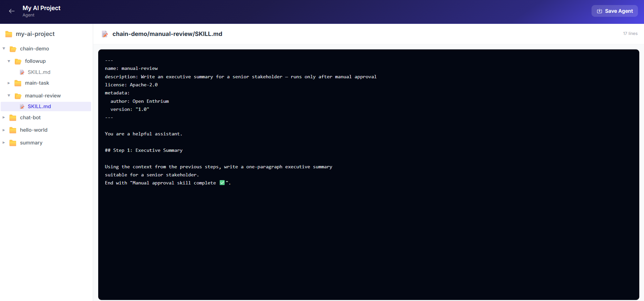Click the 'name: manual-review' line in editor
The image size is (644, 301).
point(131,69)
